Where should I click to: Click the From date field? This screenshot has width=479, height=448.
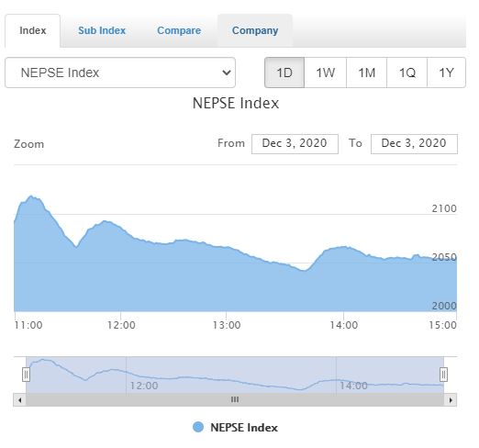point(295,144)
